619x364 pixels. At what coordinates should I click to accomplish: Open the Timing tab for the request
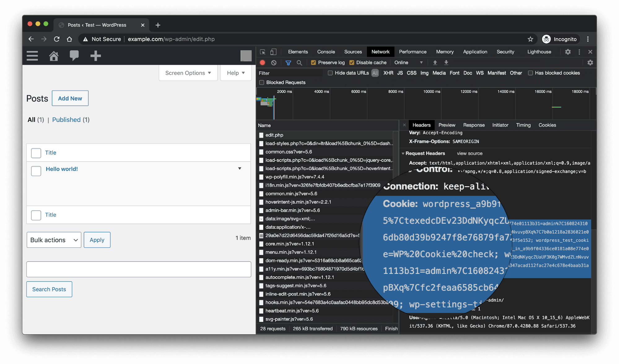coord(523,125)
